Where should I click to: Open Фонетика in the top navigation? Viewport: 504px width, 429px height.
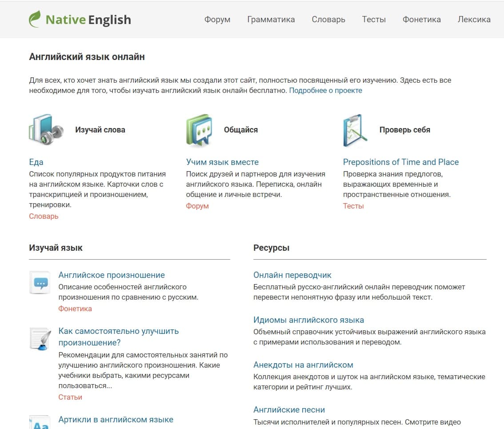[x=421, y=19]
